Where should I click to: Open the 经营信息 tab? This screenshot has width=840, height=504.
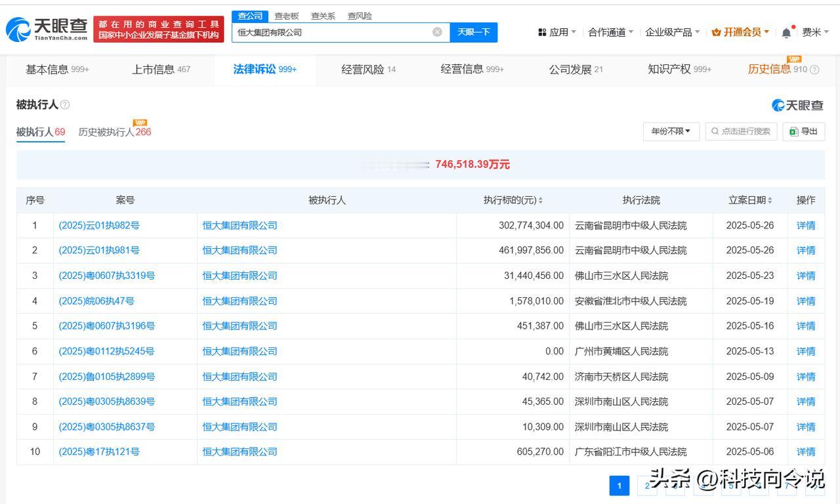472,70
